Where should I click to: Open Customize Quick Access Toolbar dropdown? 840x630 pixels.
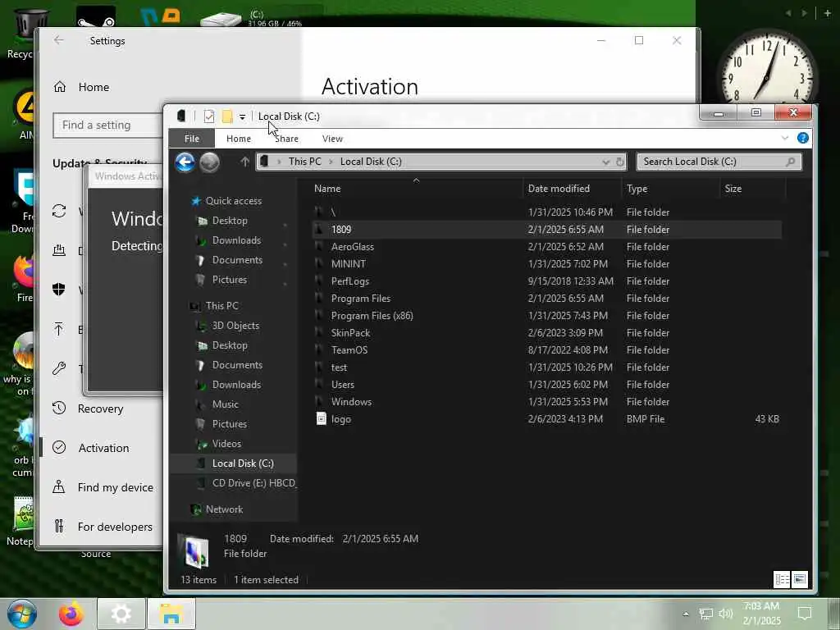point(242,116)
